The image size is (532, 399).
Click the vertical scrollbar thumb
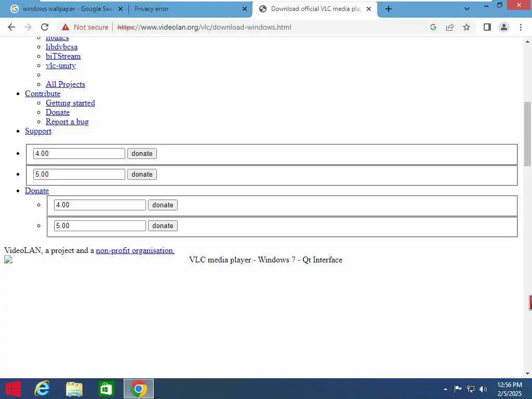528,134
